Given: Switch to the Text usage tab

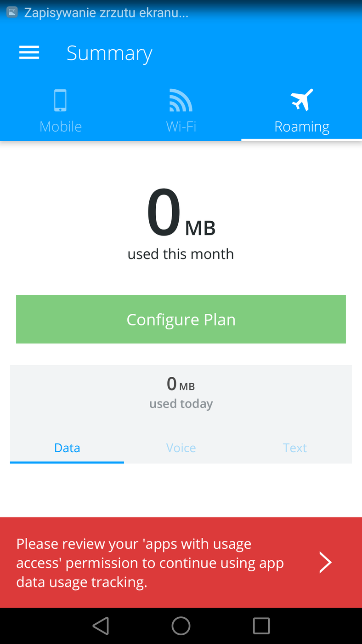Looking at the screenshot, I should [x=295, y=448].
